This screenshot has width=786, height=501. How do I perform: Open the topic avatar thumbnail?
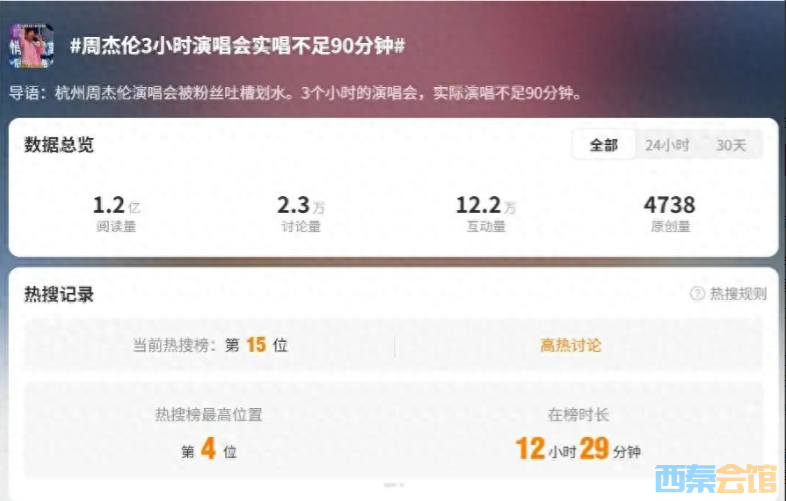tap(32, 45)
